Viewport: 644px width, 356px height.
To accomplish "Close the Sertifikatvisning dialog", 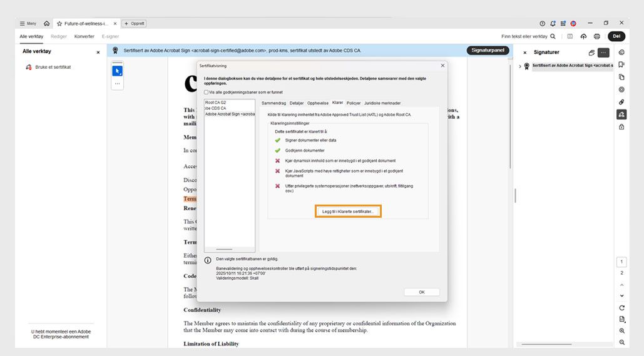I will pos(442,66).
